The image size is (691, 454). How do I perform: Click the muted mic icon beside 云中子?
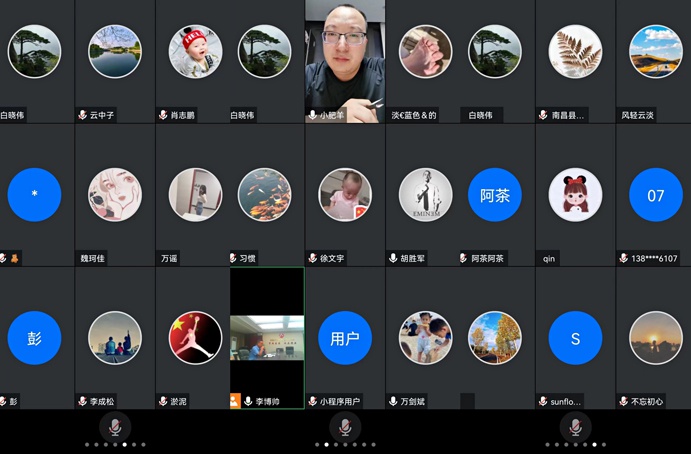pyautogui.click(x=83, y=116)
